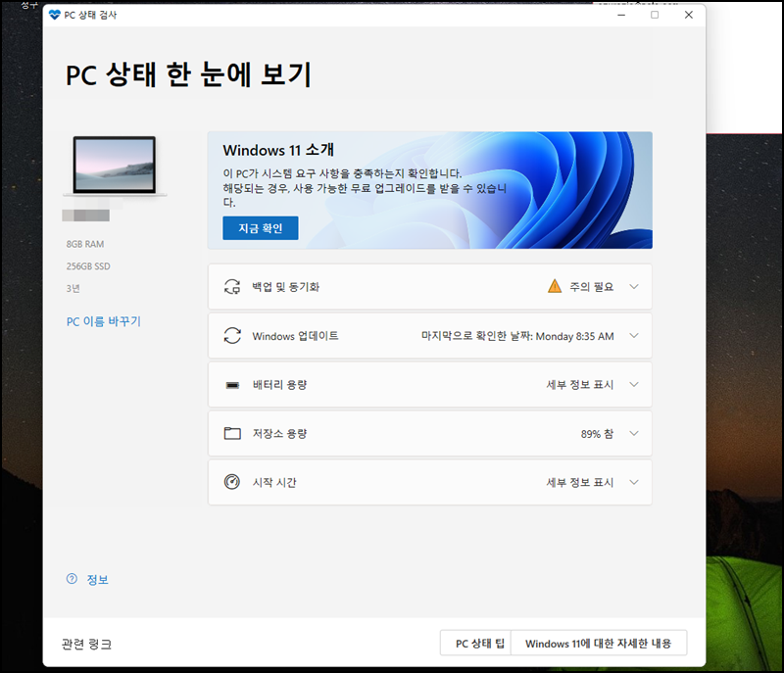Viewport: 784px width, 673px height.
Task: Click the PC Health Check heart icon in title bar
Action: (x=55, y=15)
